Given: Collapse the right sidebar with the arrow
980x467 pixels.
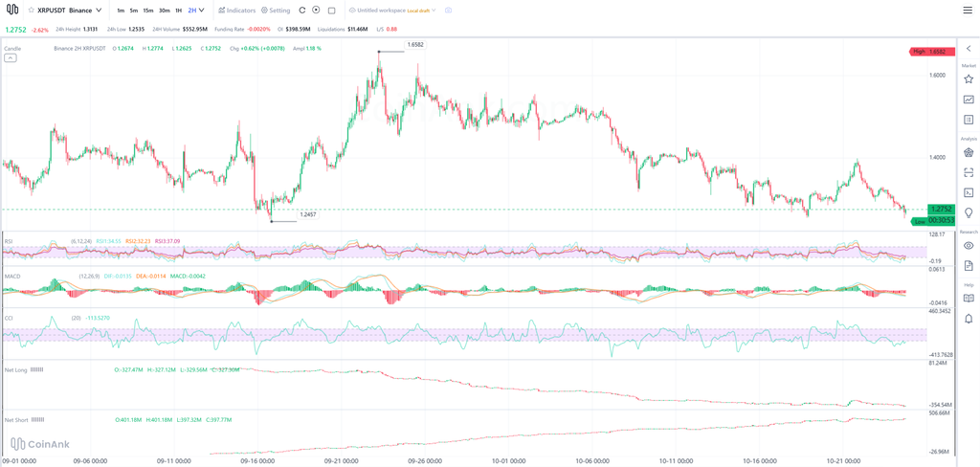Looking at the screenshot, I should [969, 48].
